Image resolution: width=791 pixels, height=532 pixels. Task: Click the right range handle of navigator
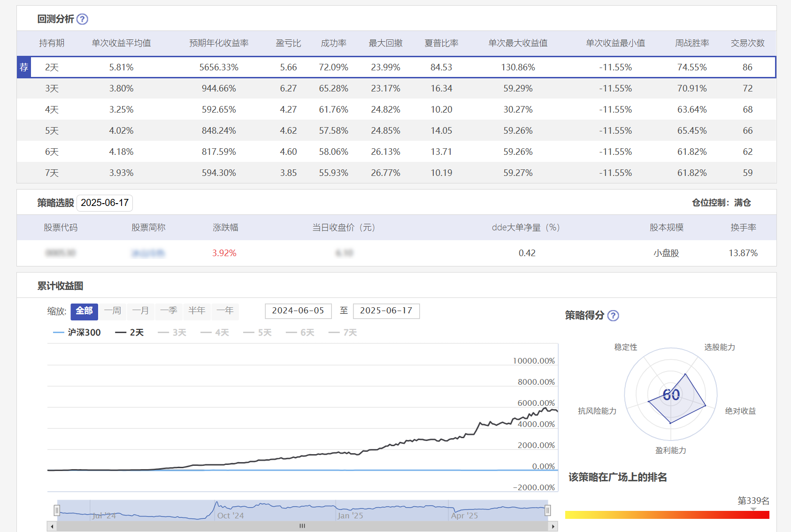(x=547, y=510)
